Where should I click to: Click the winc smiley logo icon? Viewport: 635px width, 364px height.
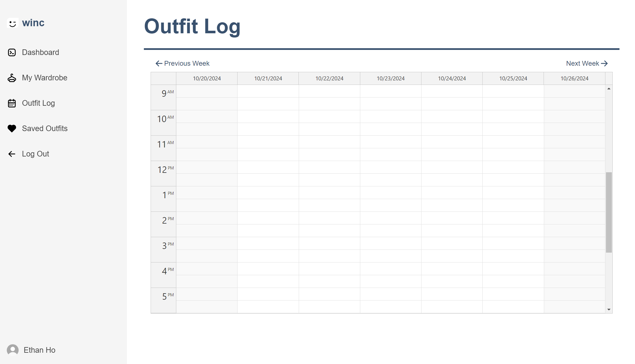pyautogui.click(x=12, y=23)
